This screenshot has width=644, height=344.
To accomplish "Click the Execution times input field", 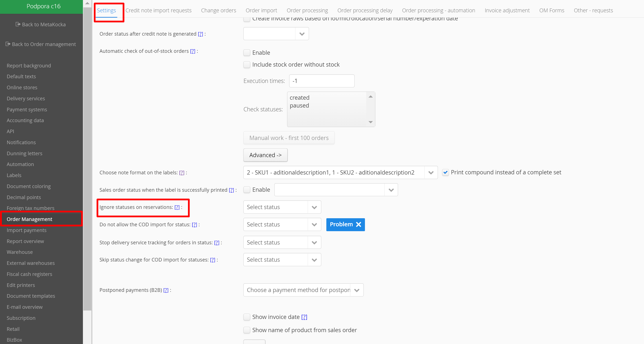I will click(321, 81).
